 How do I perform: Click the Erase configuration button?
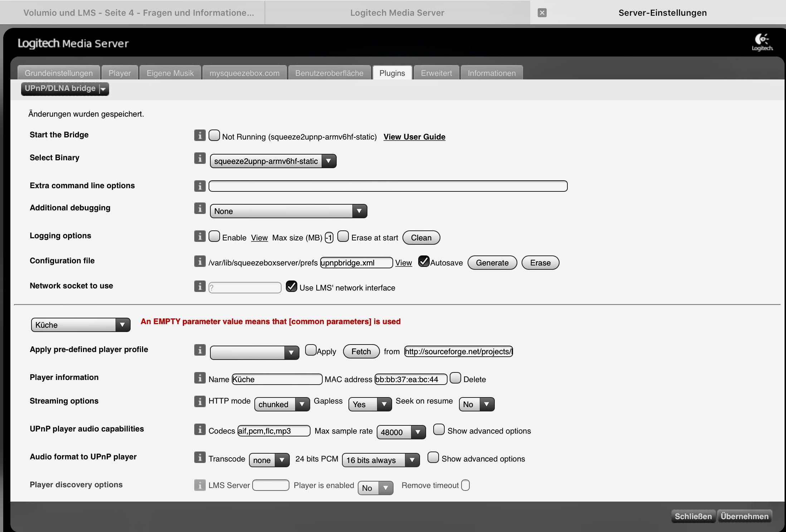tap(540, 263)
